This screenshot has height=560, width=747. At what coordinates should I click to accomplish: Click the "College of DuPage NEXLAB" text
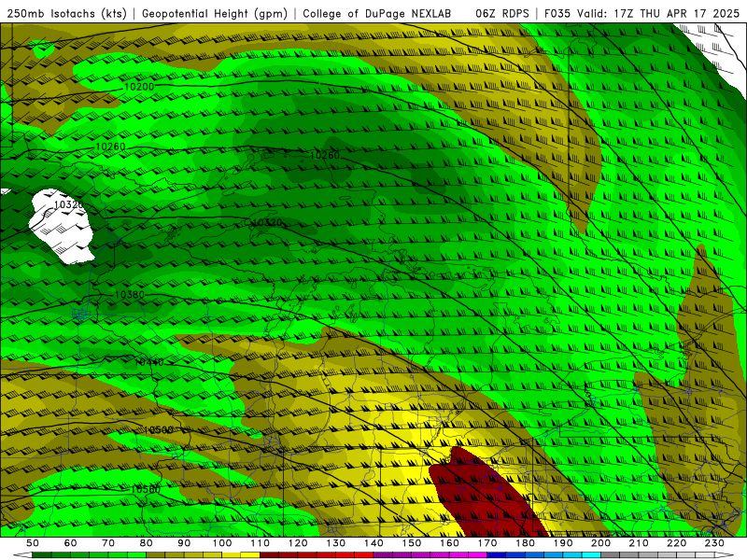click(x=377, y=13)
